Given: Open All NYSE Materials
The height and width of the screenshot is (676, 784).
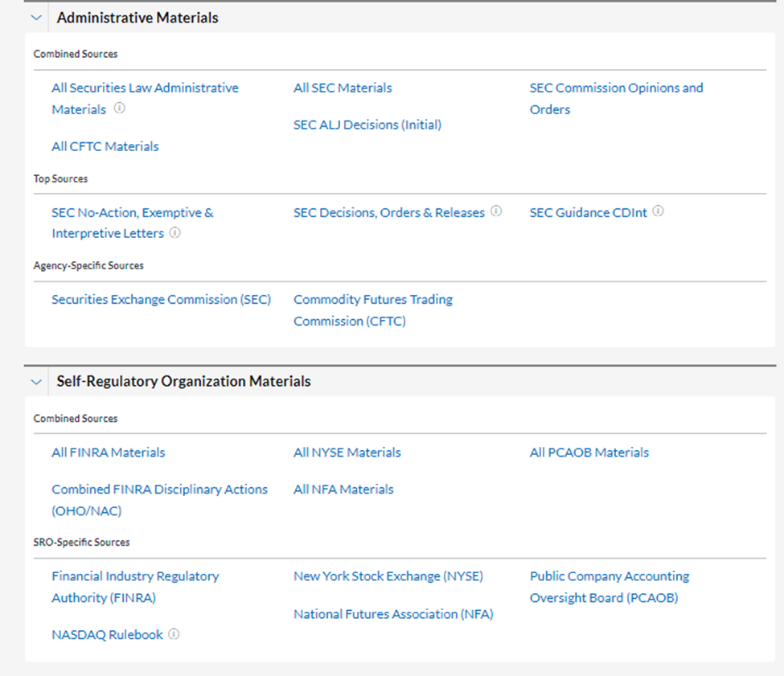Looking at the screenshot, I should 347,453.
